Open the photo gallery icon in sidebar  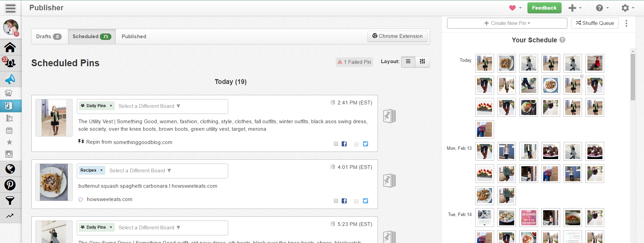coord(9,93)
